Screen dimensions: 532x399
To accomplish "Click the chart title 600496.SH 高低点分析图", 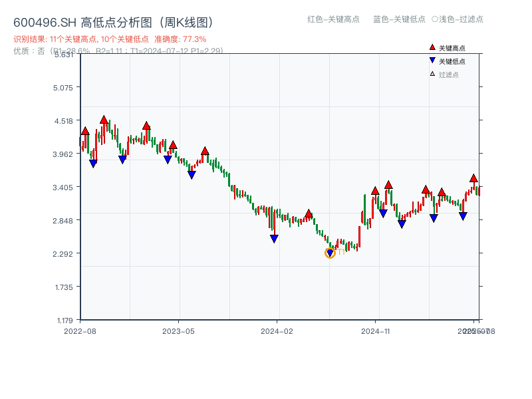I will (113, 22).
